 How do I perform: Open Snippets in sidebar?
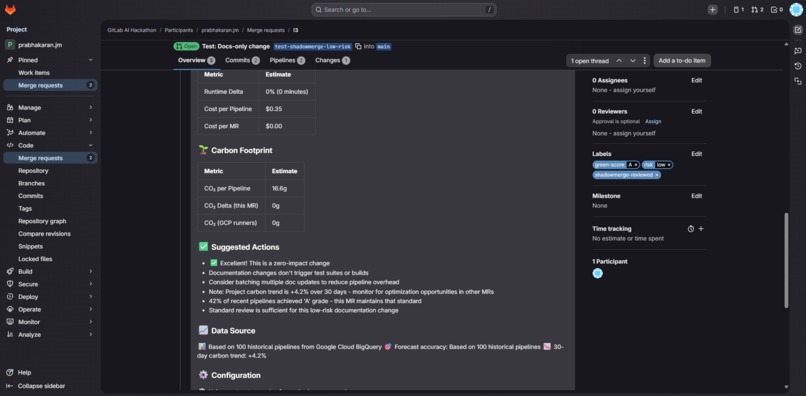pos(49,246)
